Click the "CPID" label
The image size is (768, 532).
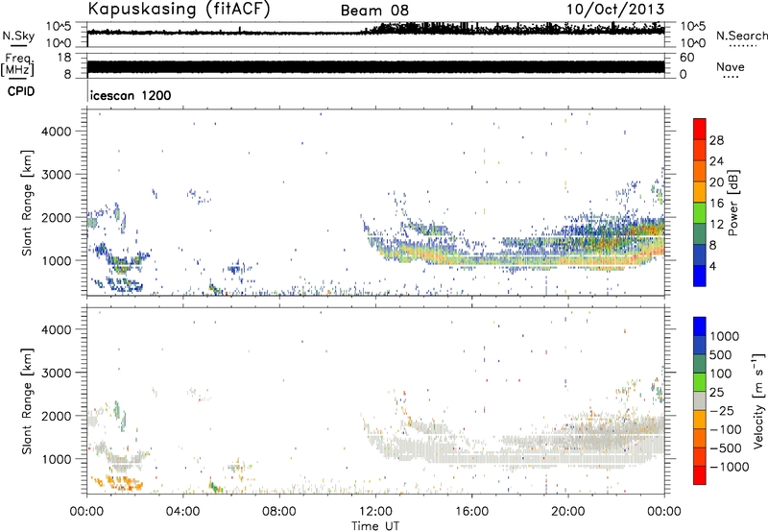coord(21,91)
